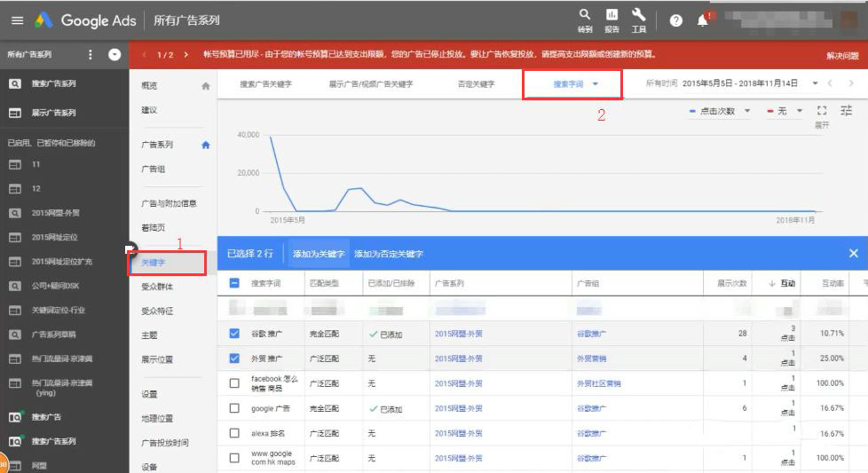Click the Google Ads logo
The width and height of the screenshot is (868, 473).
(85, 20)
